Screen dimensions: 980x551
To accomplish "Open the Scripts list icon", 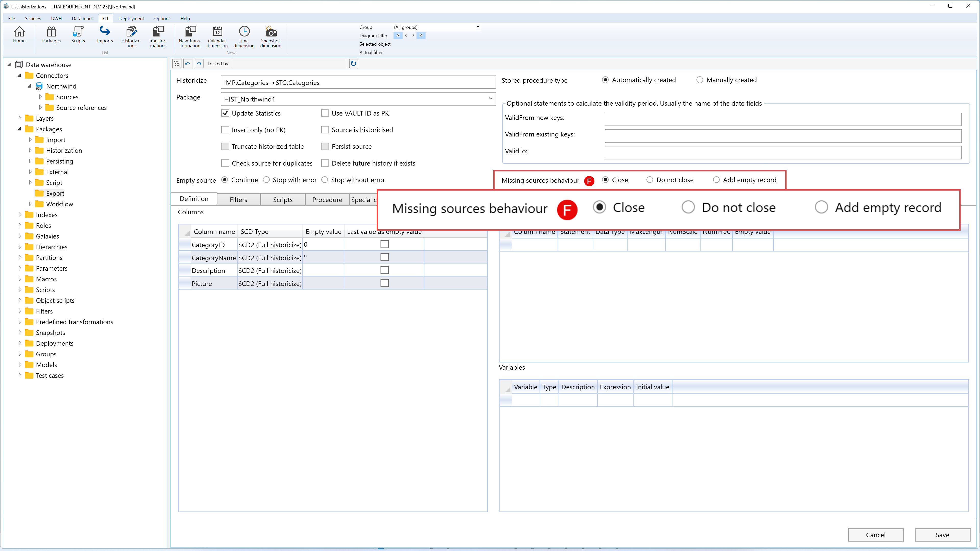I will 78,35.
